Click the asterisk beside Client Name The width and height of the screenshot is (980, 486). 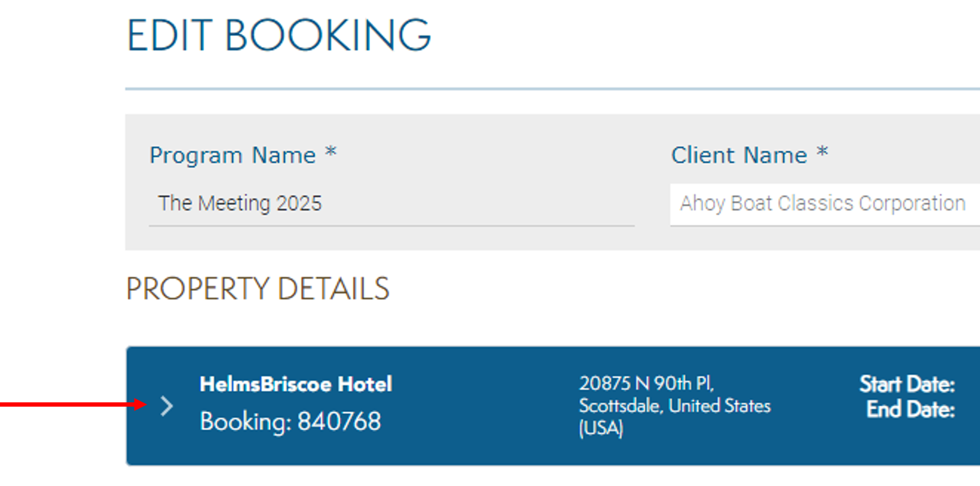point(822,152)
